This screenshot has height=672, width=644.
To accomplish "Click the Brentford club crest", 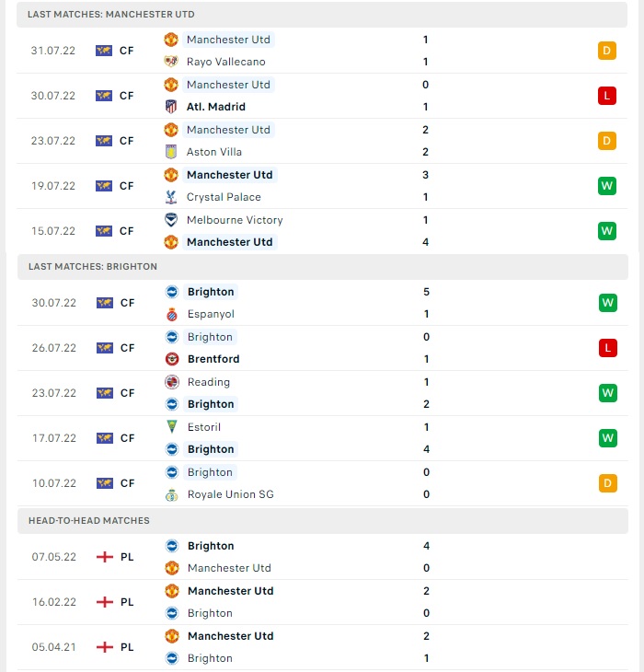I will (x=172, y=359).
